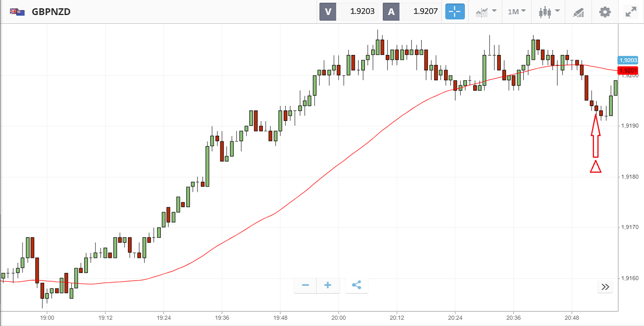Open the compare/indicators chart dropdown

click(486, 12)
